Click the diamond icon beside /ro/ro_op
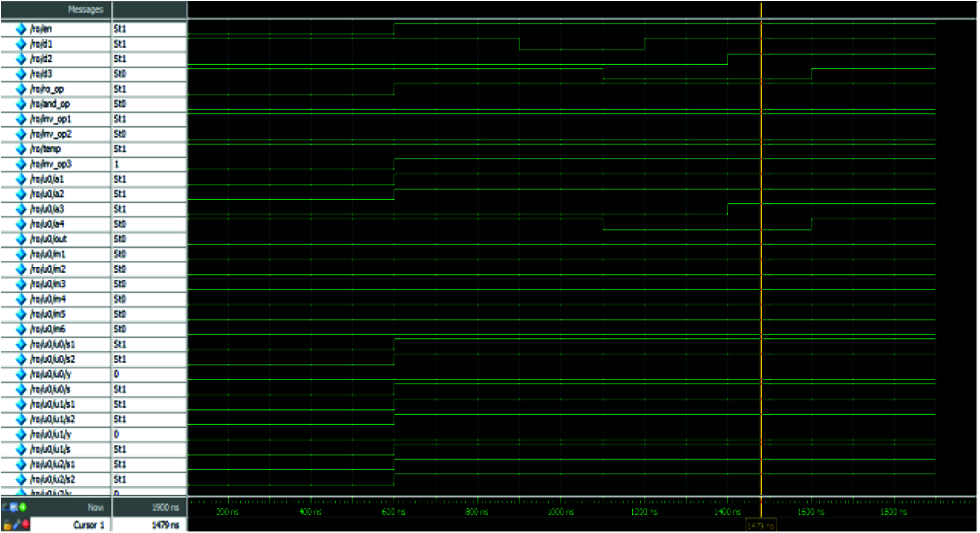Image resolution: width=980 pixels, height=533 pixels. click(21, 89)
